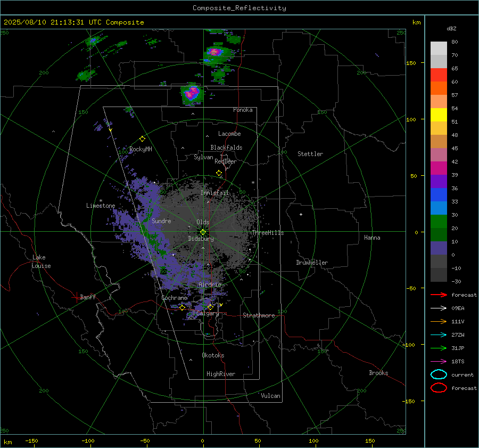Click the green 31JP arrow in legend

point(439,348)
